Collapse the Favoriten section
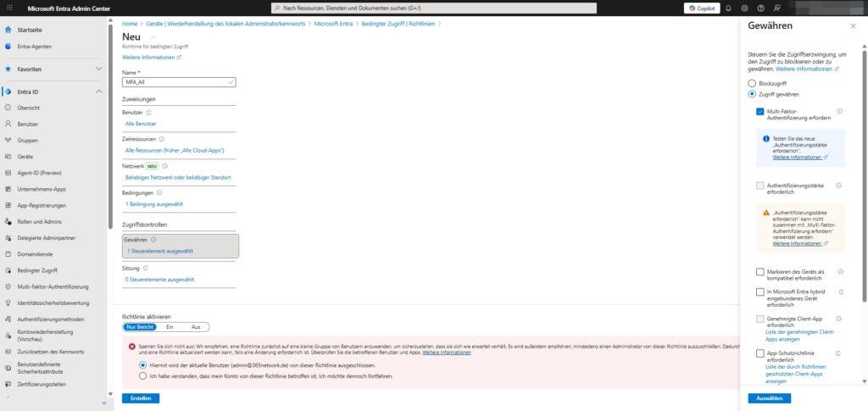Viewport: 868px width, 411px height. pyautogui.click(x=99, y=69)
